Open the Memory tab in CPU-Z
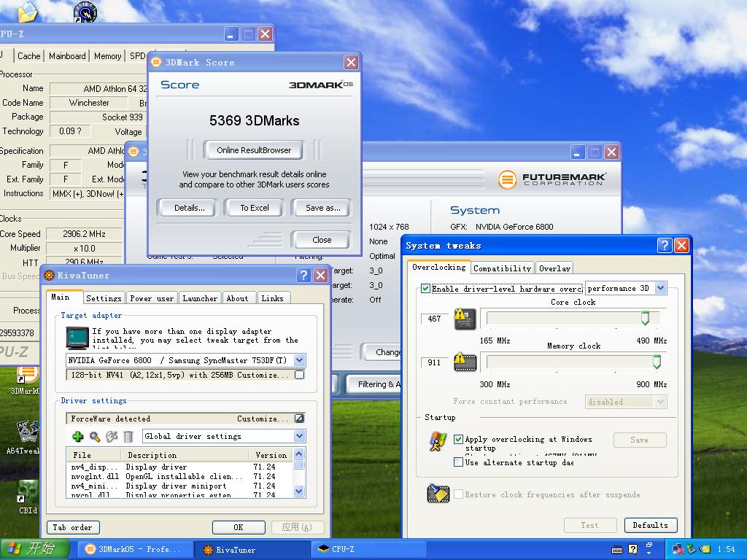The image size is (747, 560). point(108,55)
